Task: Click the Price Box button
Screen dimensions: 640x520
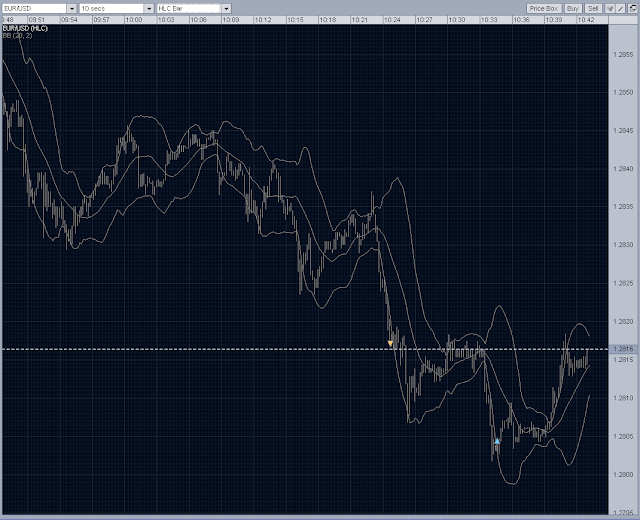Action: (x=544, y=8)
